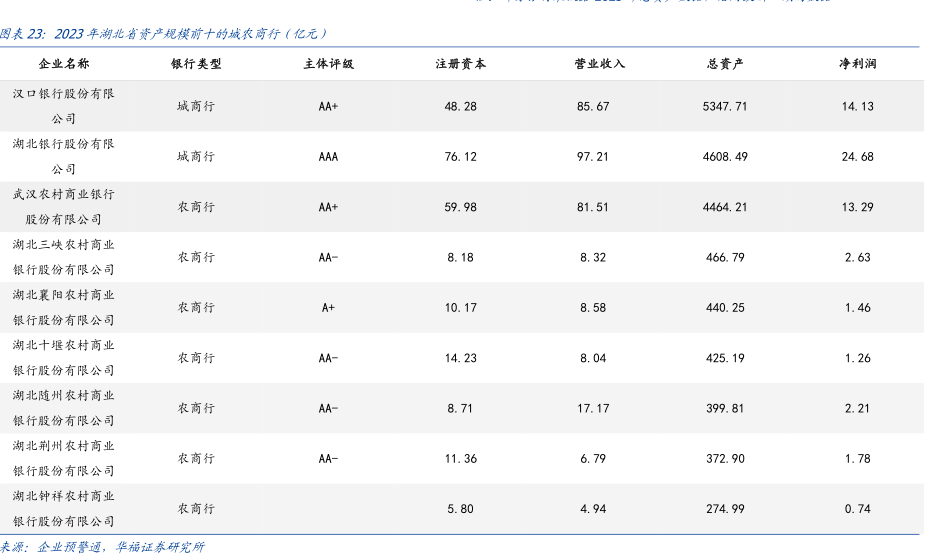926x554 pixels.
Task: Select operating revenue value 17.17
Action: pos(593,408)
